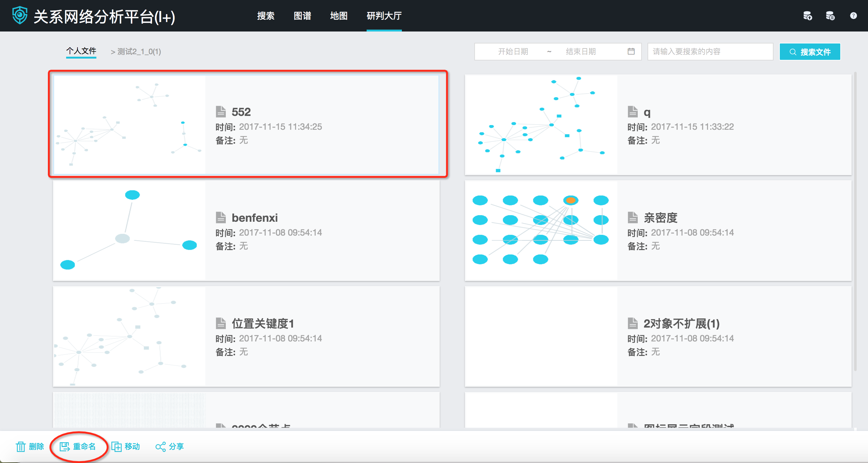
Task: Open the database list icon
Action: coord(830,16)
